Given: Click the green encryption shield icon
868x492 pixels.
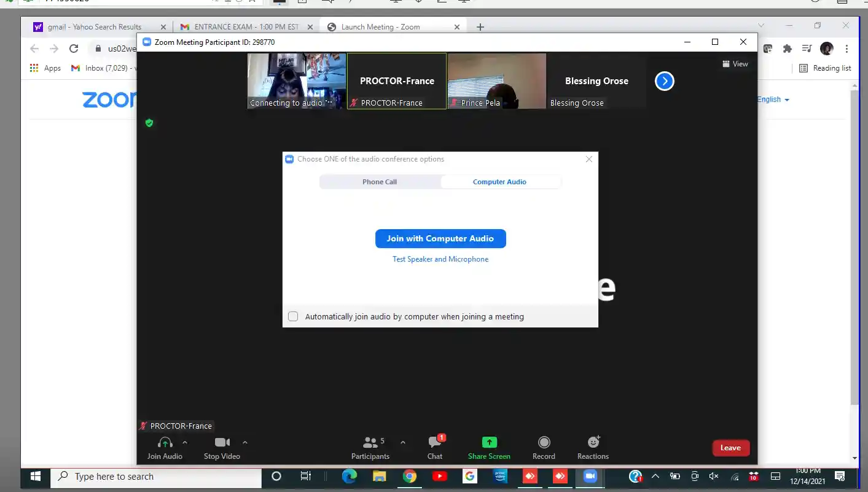Looking at the screenshot, I should (149, 123).
